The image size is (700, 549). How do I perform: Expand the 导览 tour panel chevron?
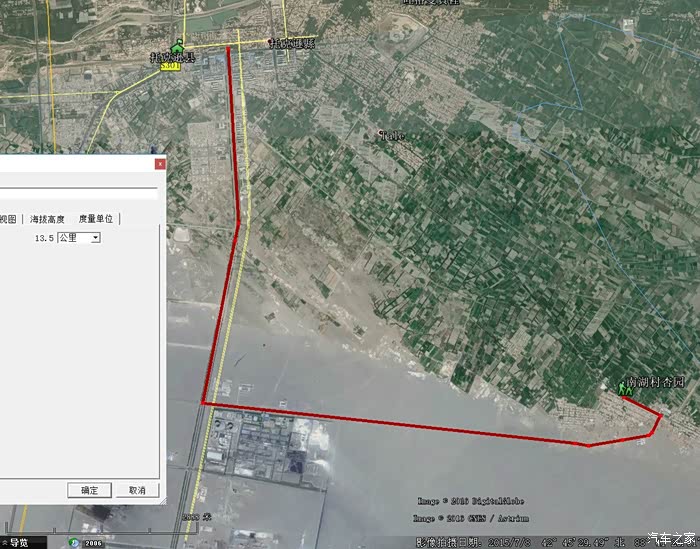[x=4, y=543]
